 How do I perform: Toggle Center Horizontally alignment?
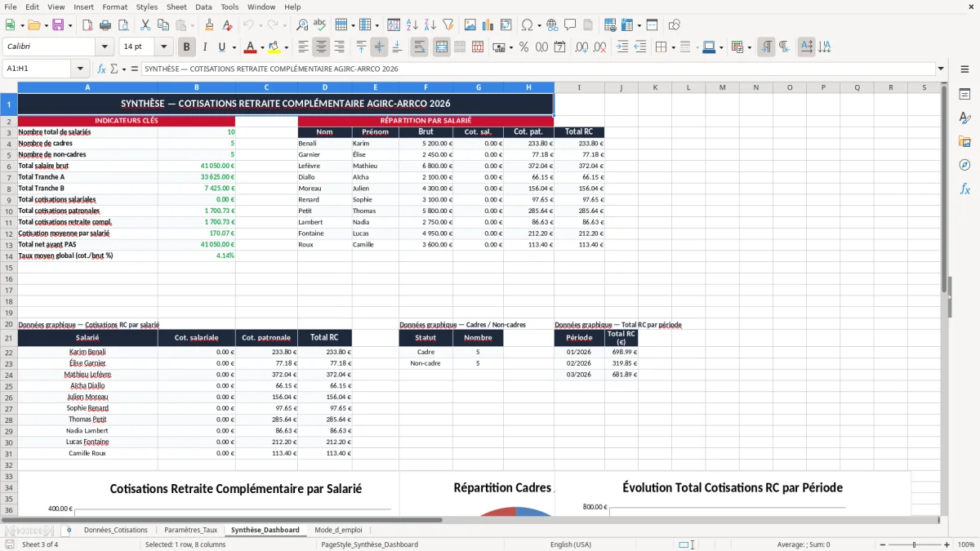click(x=321, y=47)
